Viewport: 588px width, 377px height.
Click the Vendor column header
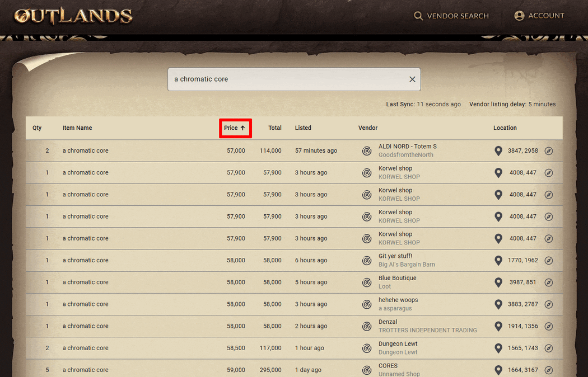(x=367, y=128)
